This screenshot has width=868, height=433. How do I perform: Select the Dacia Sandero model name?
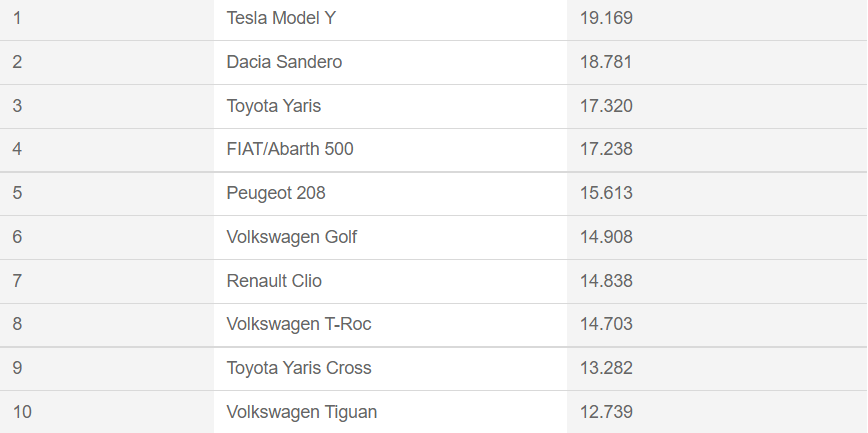[x=284, y=62]
